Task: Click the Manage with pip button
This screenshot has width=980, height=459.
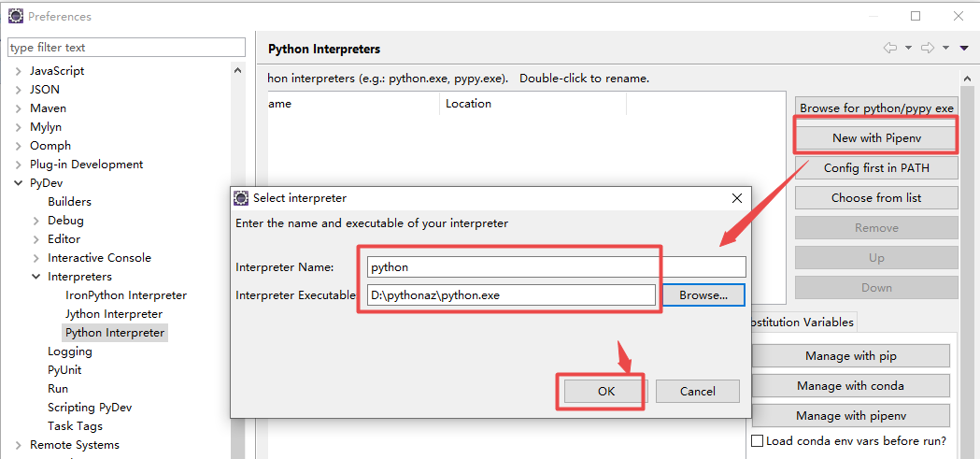Action: coord(851,356)
